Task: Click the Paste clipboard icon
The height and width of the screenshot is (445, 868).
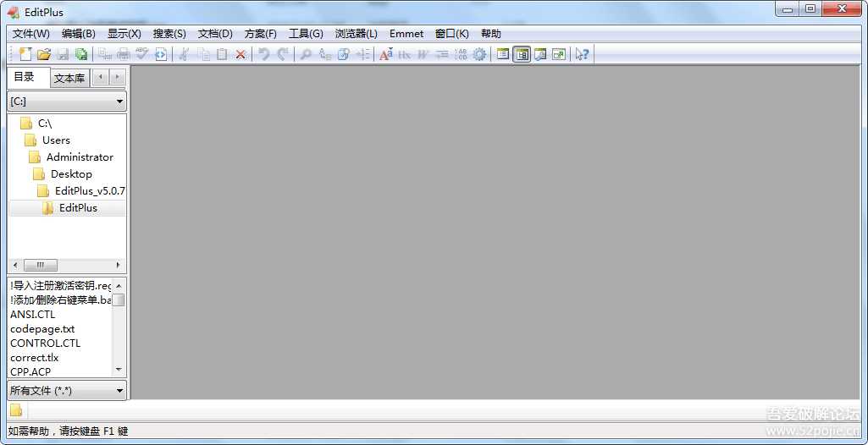Action: click(222, 53)
